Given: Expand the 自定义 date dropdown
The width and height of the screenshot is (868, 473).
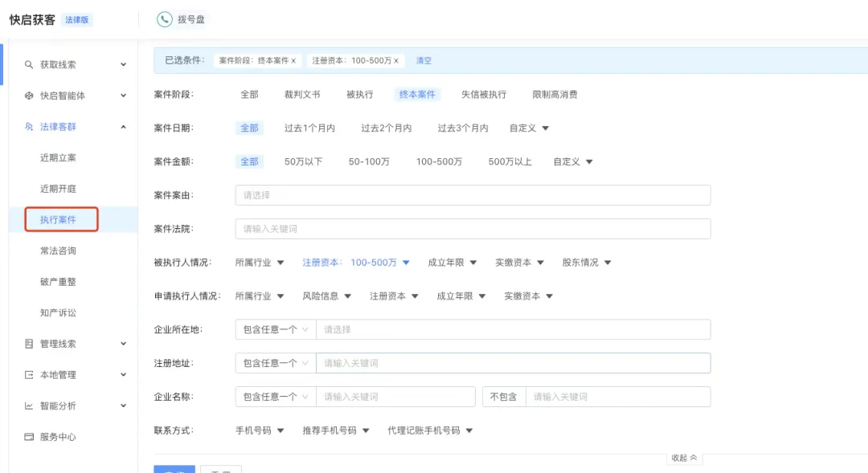Looking at the screenshot, I should click(x=526, y=127).
